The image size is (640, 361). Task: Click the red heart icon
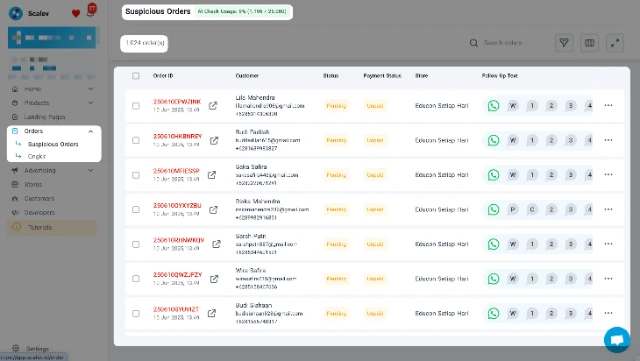pyautogui.click(x=76, y=13)
